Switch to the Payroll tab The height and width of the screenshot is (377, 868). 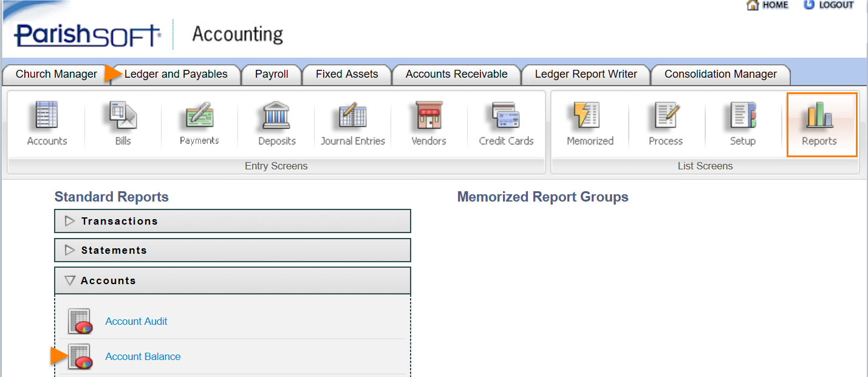(272, 74)
